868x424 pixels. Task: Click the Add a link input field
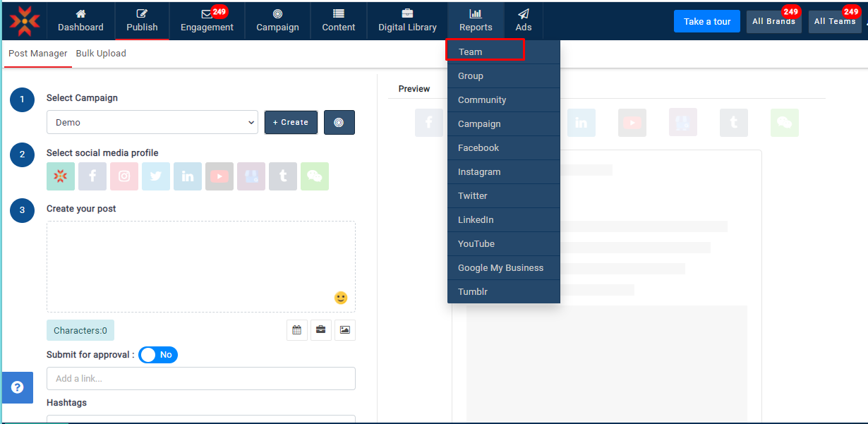[201, 379]
